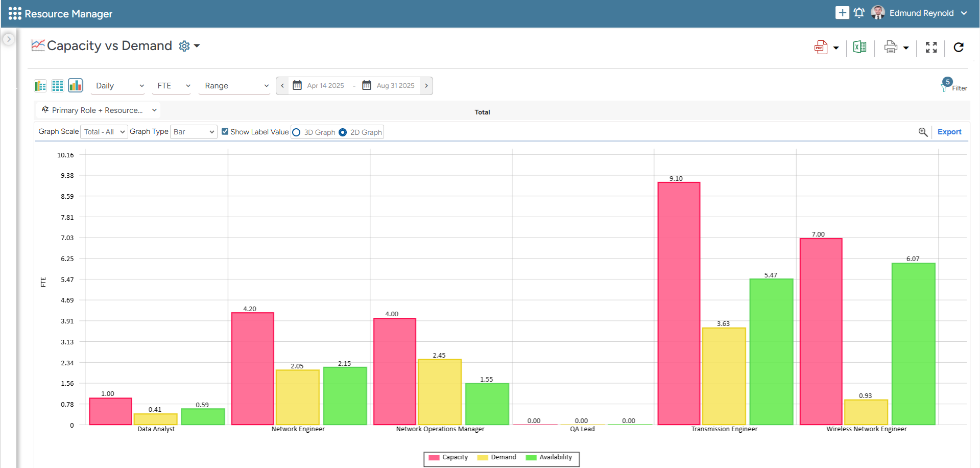
Task: Enter fullscreen mode
Action: [931, 48]
